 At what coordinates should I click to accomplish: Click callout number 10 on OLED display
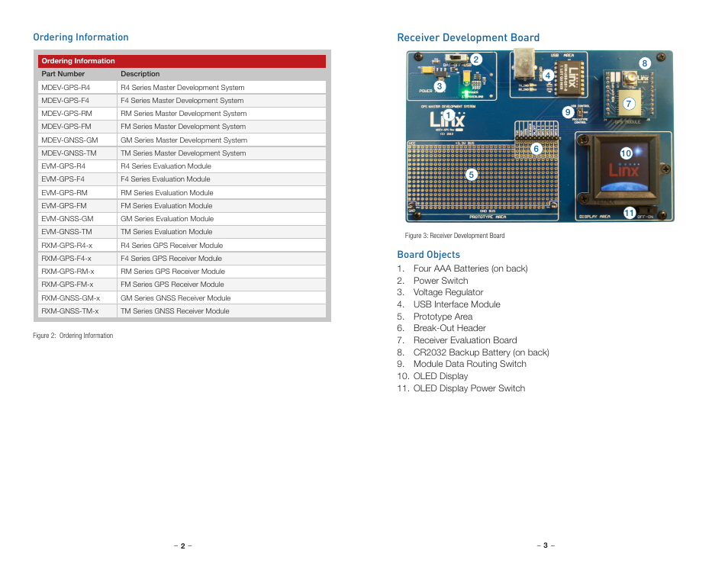(626, 153)
